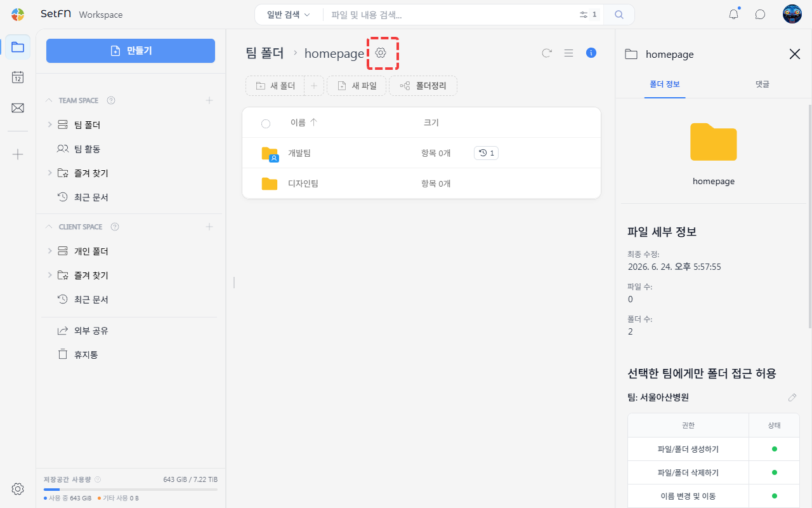Add item with CLIENT SPACE plus icon

(x=209, y=227)
